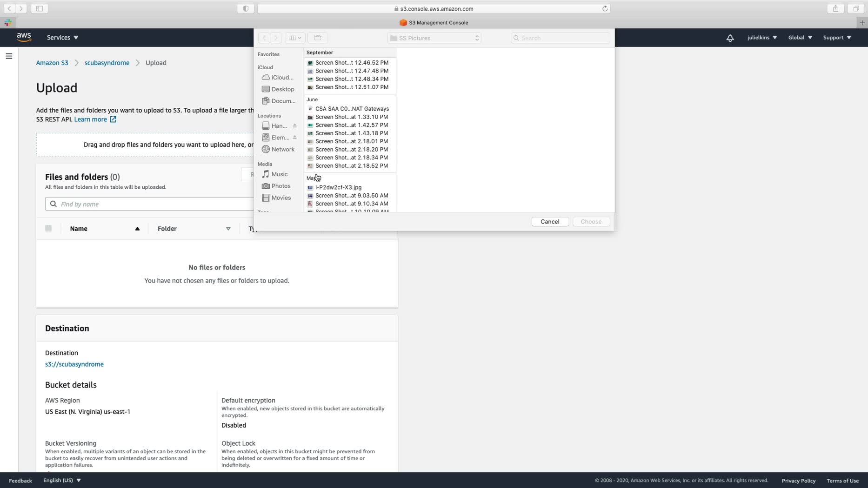The height and width of the screenshot is (488, 868).
Task: Select Screen Shot at 2.18.52 PM file
Action: (x=350, y=166)
